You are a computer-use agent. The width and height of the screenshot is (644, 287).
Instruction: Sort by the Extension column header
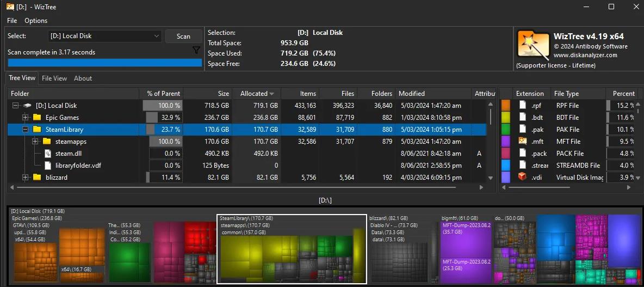[531, 93]
